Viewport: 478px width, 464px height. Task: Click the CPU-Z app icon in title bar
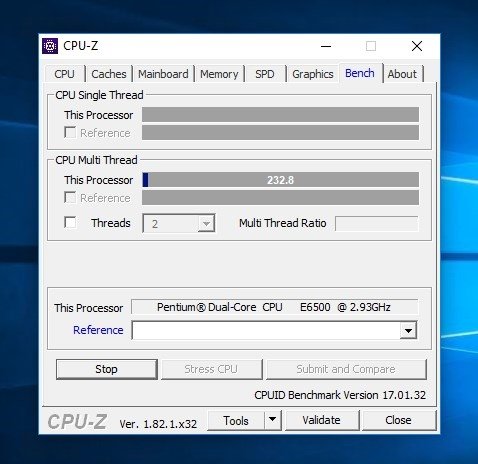point(50,46)
